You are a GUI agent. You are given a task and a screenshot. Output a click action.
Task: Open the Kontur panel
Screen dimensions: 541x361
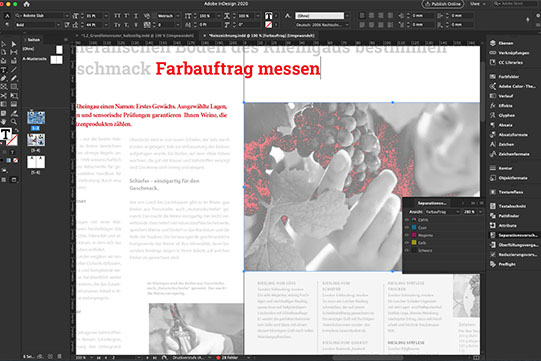click(505, 168)
